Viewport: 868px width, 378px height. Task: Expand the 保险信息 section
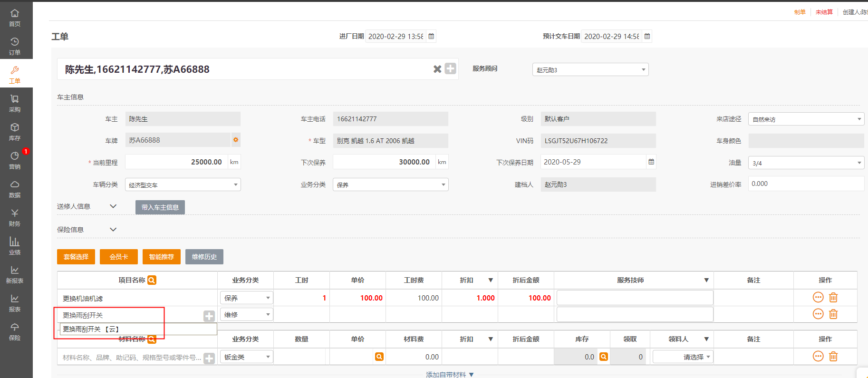tap(113, 230)
